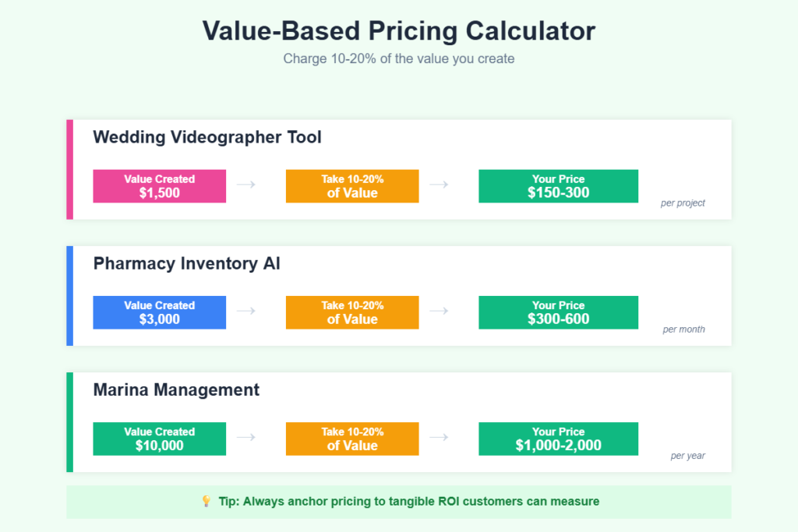Click the pink accent bar on the Wedding card
Image resolution: width=798 pixels, height=532 pixels.
tap(69, 169)
